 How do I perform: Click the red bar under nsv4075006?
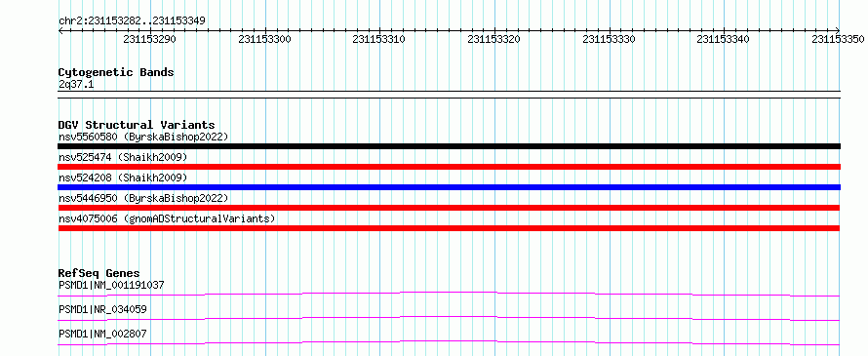tap(449, 228)
